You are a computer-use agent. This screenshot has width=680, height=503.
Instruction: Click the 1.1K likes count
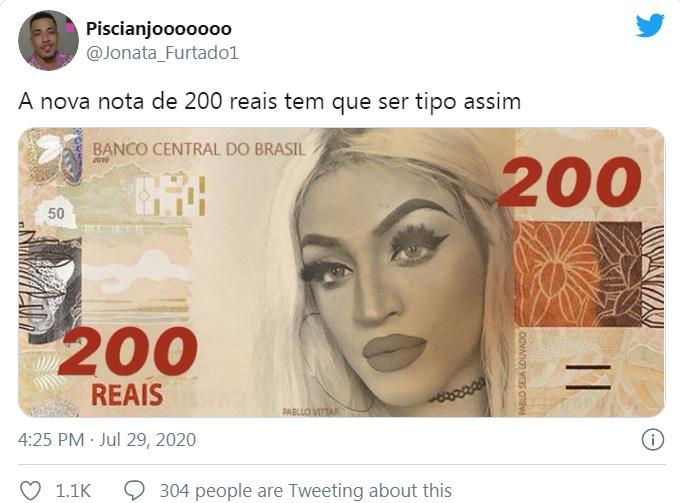click(x=73, y=491)
